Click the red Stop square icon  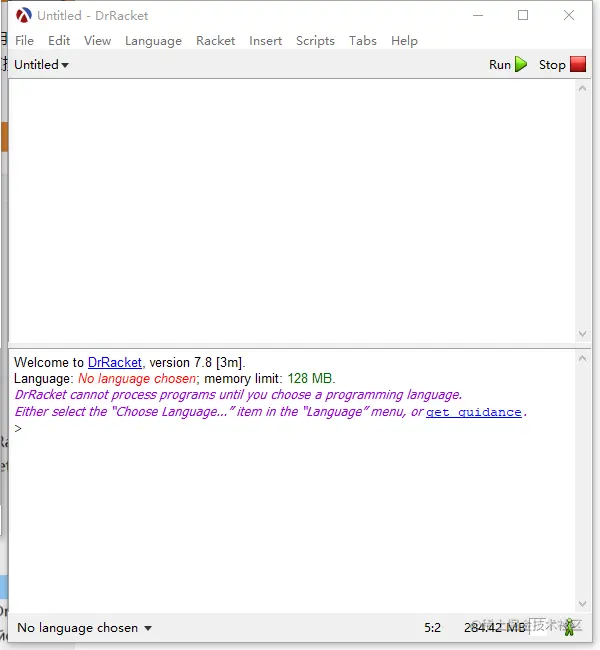coord(578,64)
